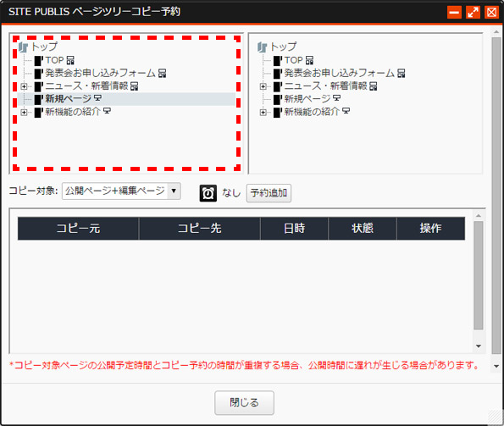504x426 pixels.
Task: Expand ニュース・新着情報 node in left tree
Action: coord(24,86)
